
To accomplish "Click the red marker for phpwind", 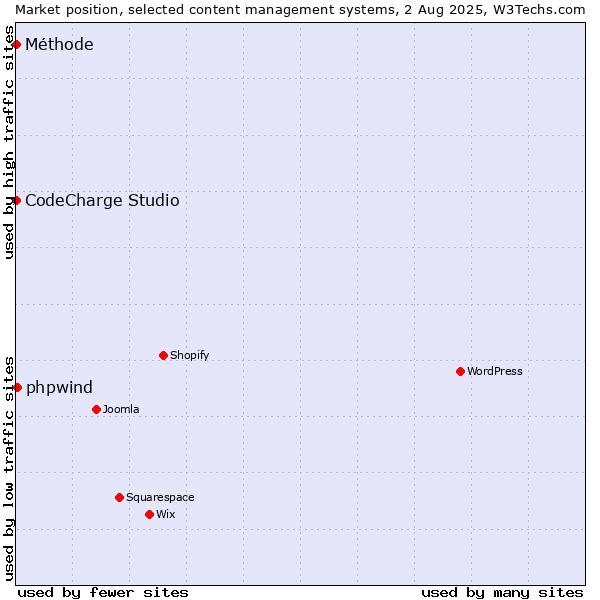I will [17, 388].
